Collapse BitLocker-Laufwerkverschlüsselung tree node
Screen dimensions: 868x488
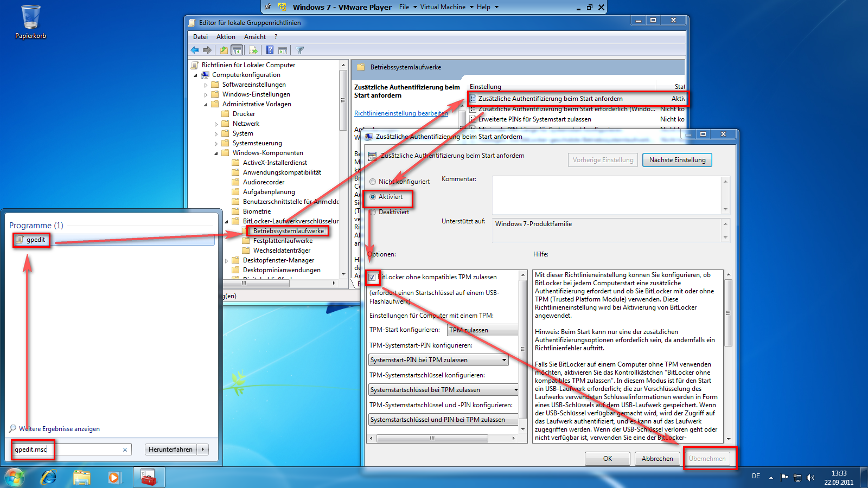pos(226,222)
